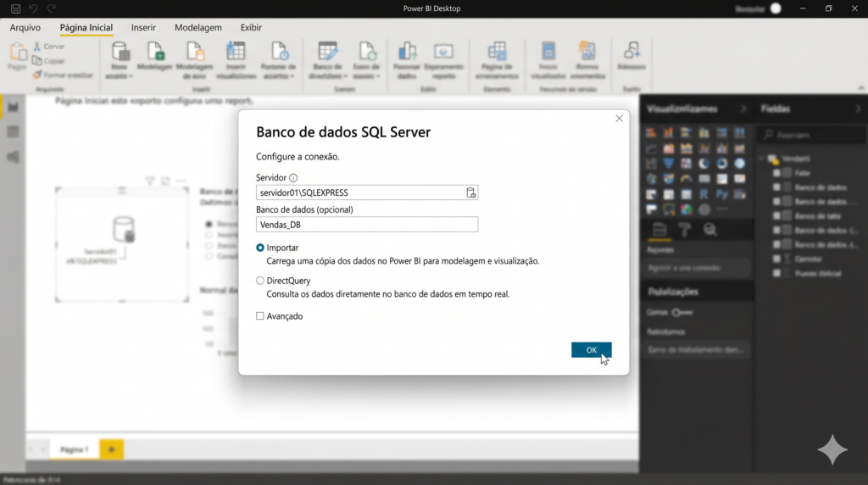Image resolution: width=868 pixels, height=485 pixels.
Task: Select the colorful ArcGIS map visual icon
Action: 687,209
